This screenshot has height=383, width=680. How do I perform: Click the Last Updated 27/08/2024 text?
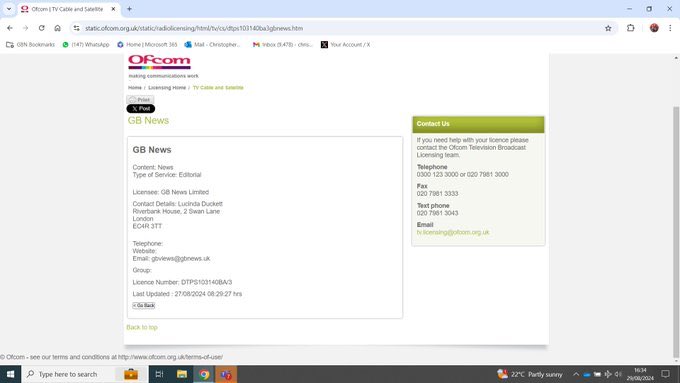(x=187, y=294)
